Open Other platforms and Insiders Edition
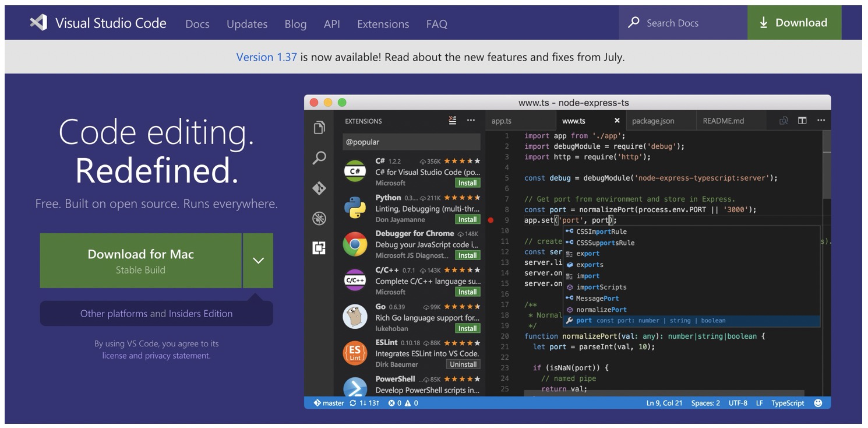The height and width of the screenshot is (428, 868). pos(156,314)
